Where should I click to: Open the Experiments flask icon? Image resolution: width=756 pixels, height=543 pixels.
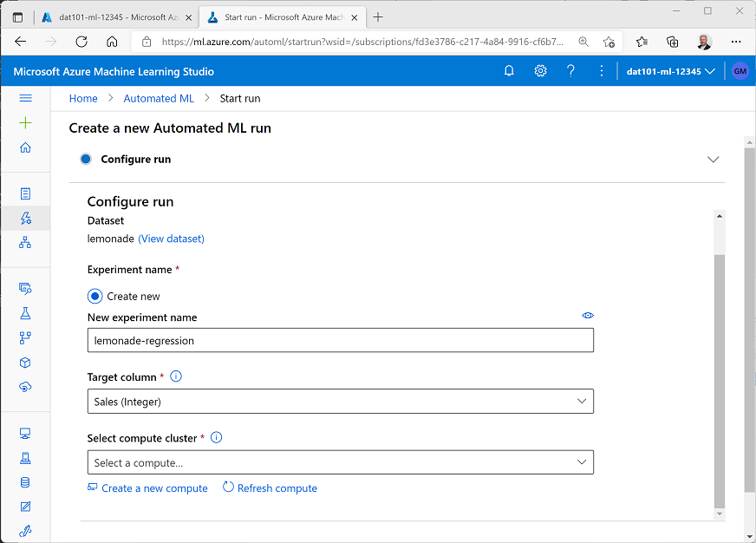[x=25, y=313]
